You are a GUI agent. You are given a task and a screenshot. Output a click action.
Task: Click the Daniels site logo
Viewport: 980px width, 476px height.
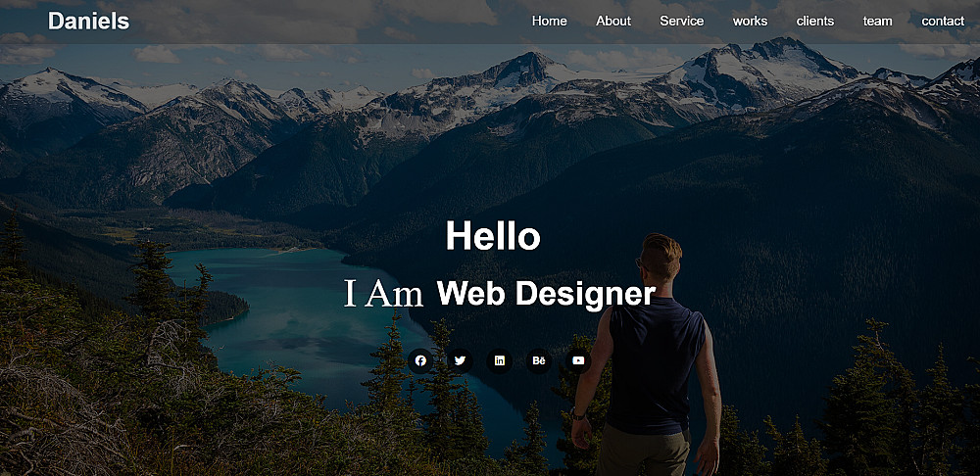pyautogui.click(x=89, y=22)
